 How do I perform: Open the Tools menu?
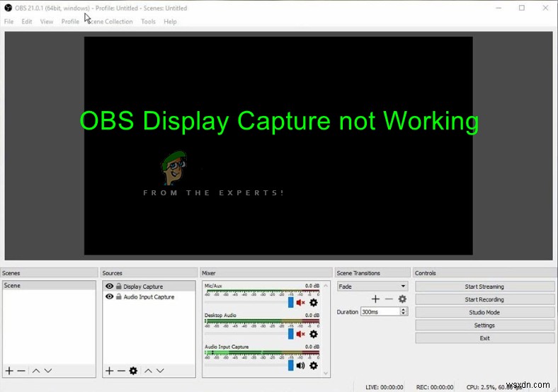[148, 21]
